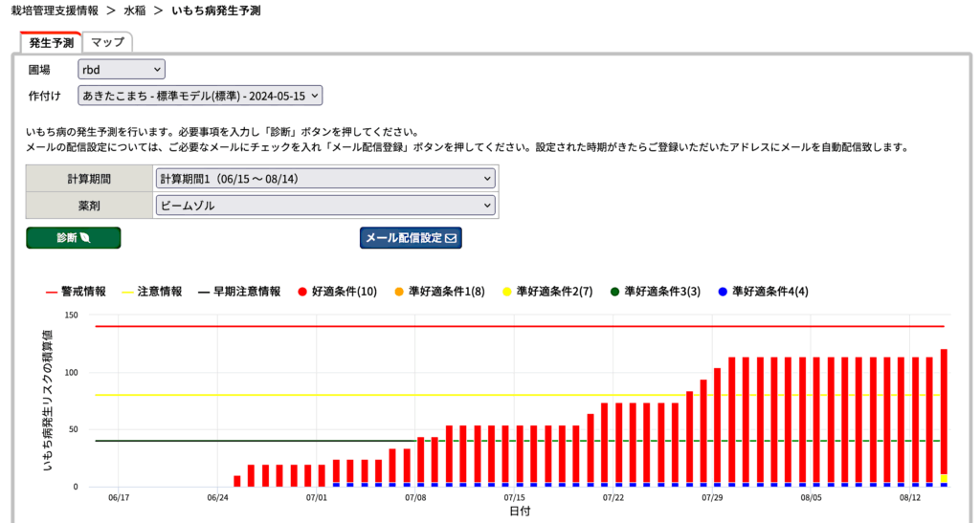
Task: Expand the 計算期間 period dropdown
Action: pyautogui.click(x=324, y=179)
